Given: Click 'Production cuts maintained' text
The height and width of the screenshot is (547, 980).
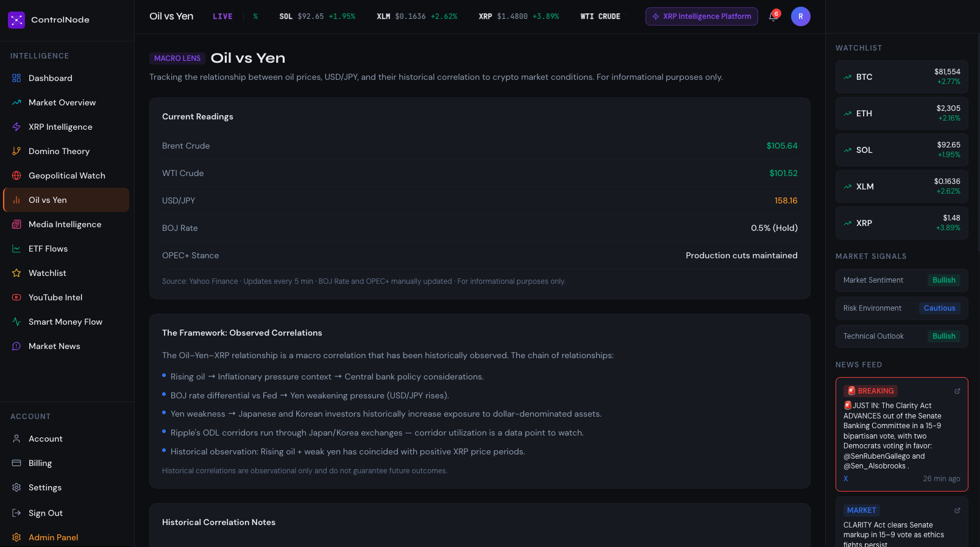Looking at the screenshot, I should pos(741,255).
